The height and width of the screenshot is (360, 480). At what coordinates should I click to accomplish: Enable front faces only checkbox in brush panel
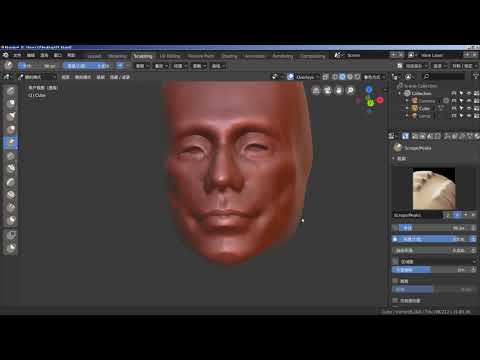click(396, 301)
